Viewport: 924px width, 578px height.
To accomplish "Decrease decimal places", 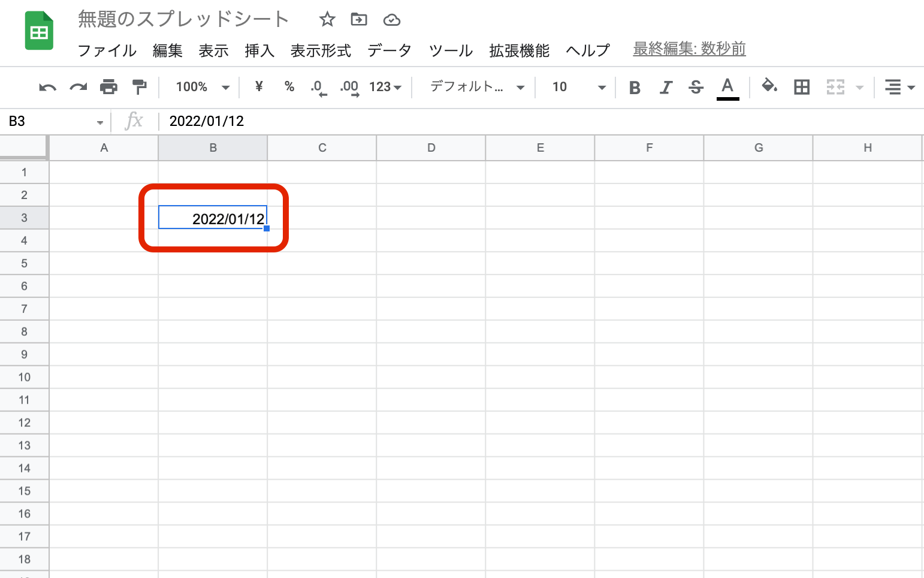I will click(318, 88).
